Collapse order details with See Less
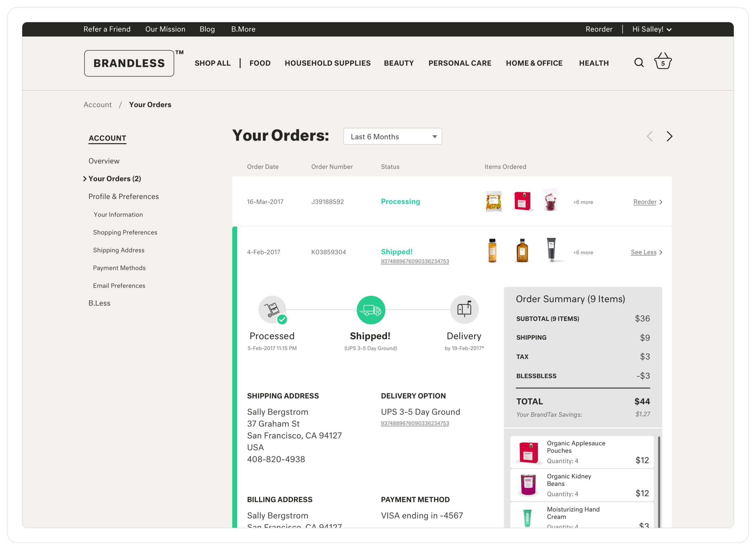 tap(646, 252)
